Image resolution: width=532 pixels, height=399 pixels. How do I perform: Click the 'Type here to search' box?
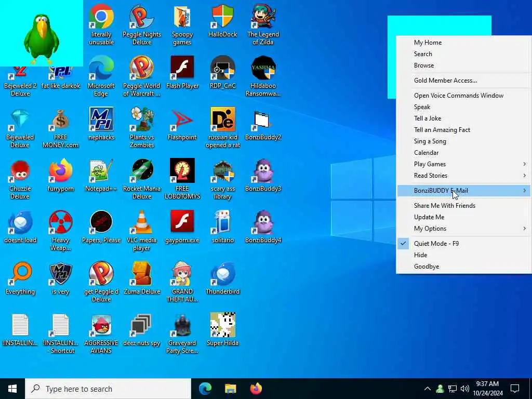point(108,389)
